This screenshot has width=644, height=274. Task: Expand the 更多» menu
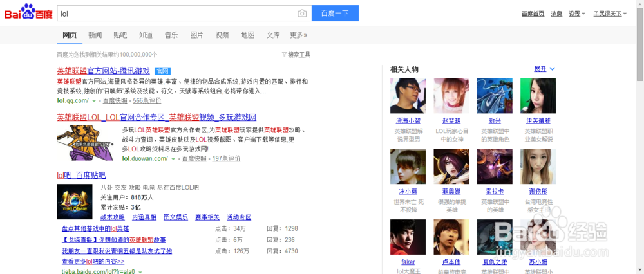tap(299, 35)
